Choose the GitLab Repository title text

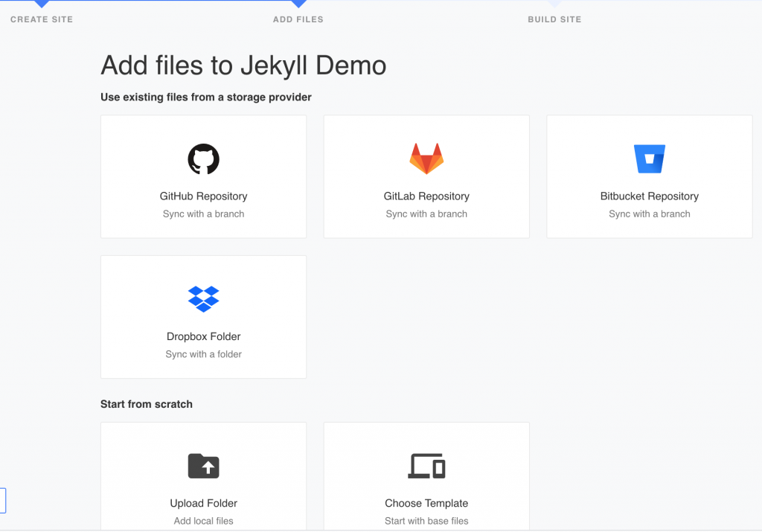(426, 196)
